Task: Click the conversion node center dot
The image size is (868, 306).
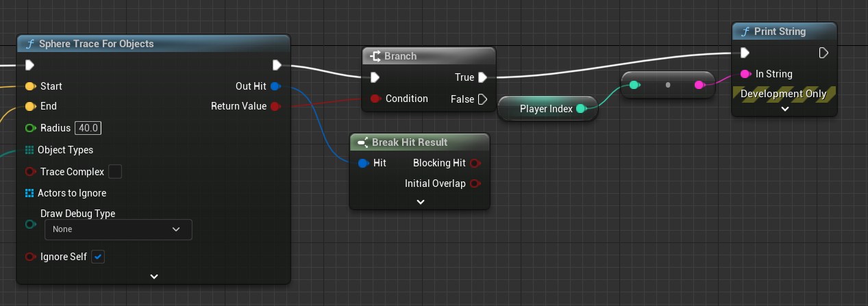Action: click(x=667, y=85)
